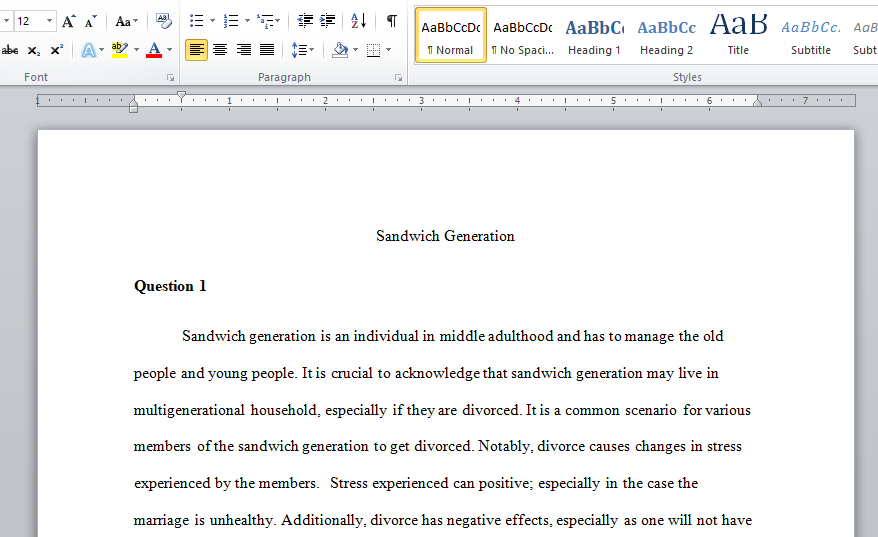
Task: Click the Numbering list icon
Action: (231, 21)
